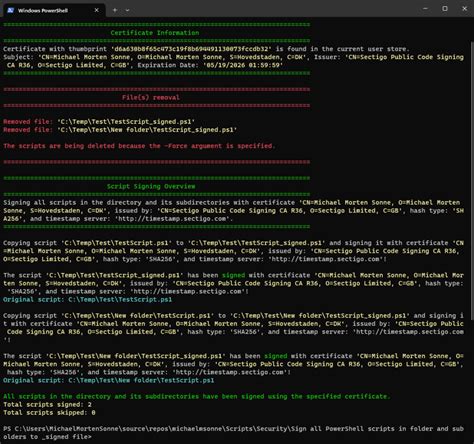Minimize the terminal window
This screenshot has width=474, height=444.
pos(425,9)
